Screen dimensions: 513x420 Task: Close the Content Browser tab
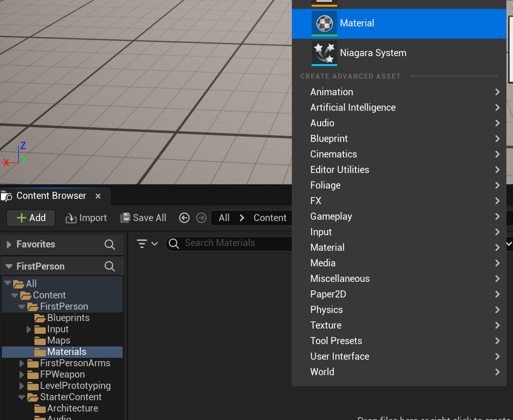pos(98,196)
